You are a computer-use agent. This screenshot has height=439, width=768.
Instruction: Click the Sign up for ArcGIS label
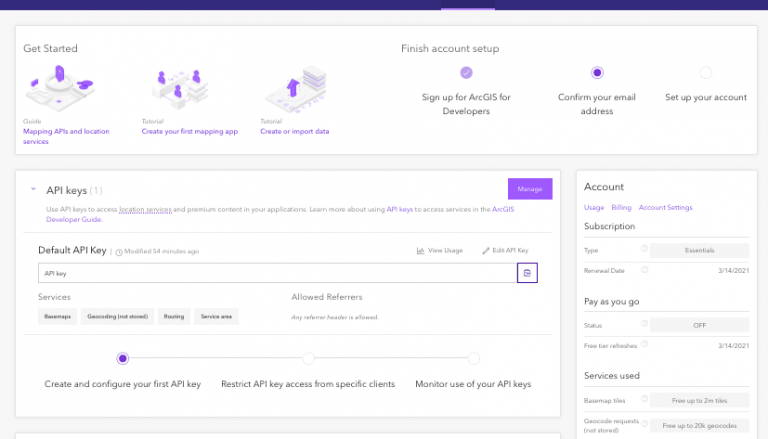[466, 104]
